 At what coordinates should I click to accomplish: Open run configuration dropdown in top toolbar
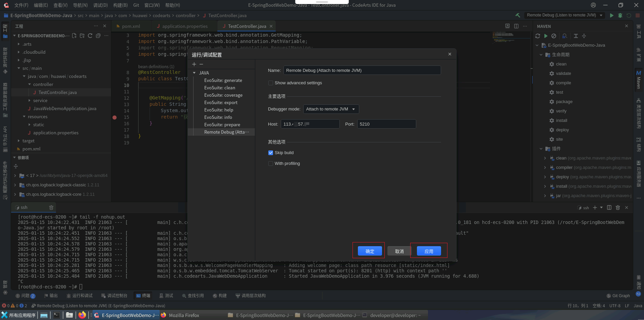[x=565, y=15]
